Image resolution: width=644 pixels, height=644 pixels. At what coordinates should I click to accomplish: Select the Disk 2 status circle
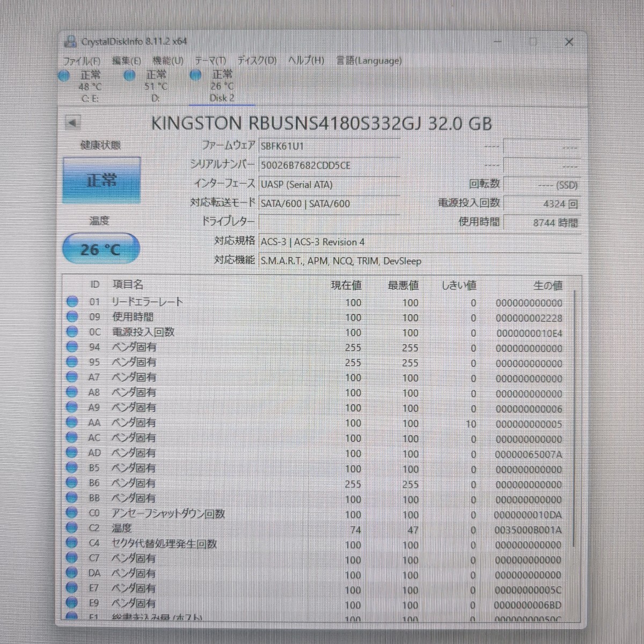coord(195,76)
